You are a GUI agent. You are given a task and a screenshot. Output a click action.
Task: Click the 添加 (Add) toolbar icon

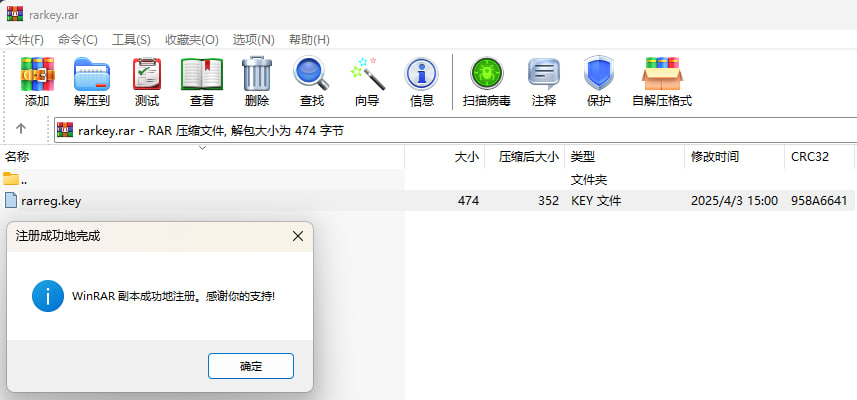coord(37,75)
